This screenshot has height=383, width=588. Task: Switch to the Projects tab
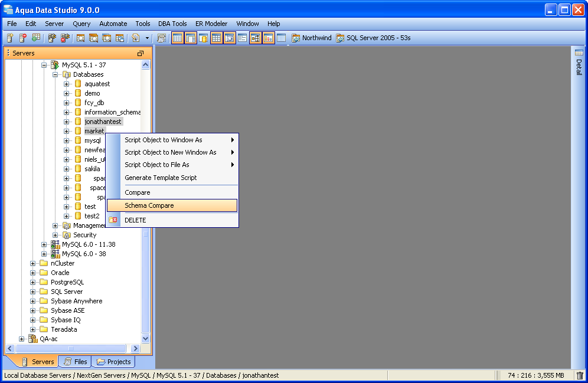click(x=114, y=362)
